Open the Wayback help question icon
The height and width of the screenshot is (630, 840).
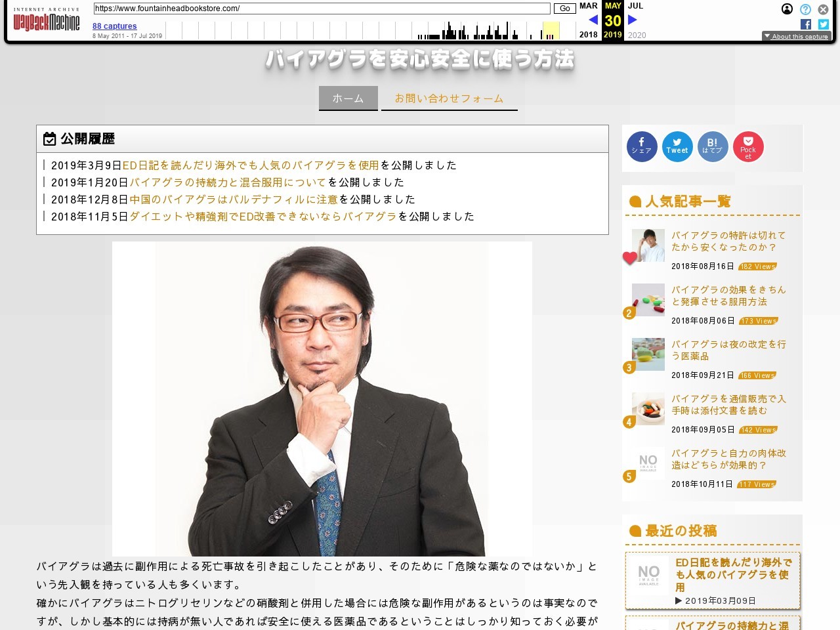point(805,9)
